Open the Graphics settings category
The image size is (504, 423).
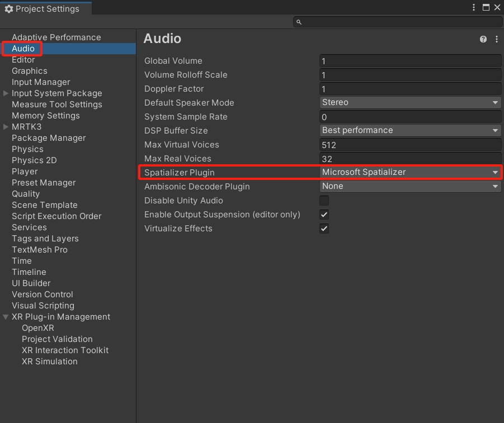(29, 71)
